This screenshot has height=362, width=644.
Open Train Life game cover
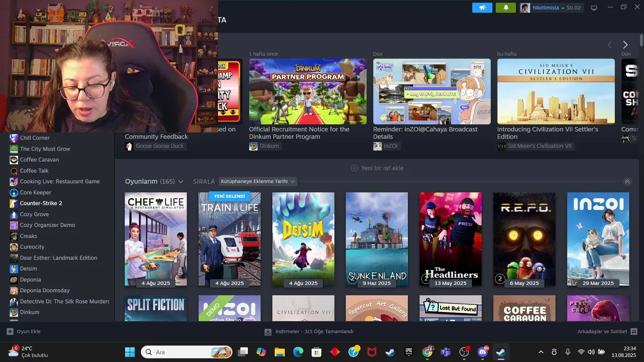[x=229, y=239]
